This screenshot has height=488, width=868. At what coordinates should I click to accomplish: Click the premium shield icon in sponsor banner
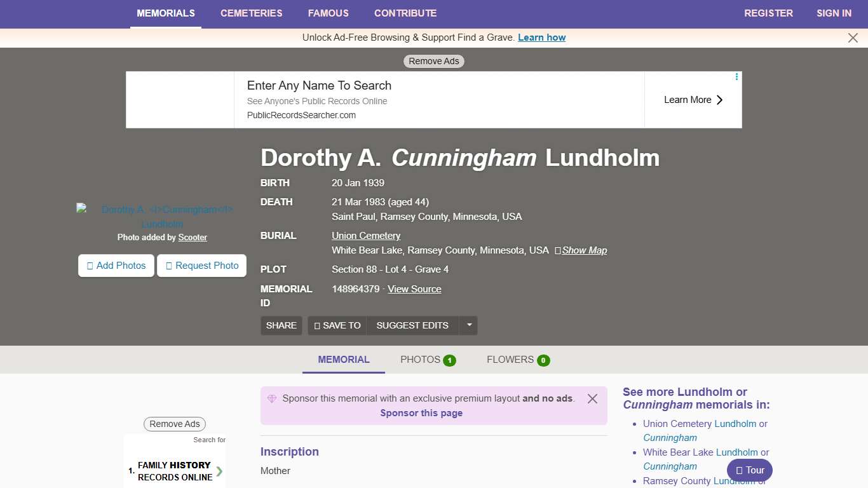click(272, 398)
